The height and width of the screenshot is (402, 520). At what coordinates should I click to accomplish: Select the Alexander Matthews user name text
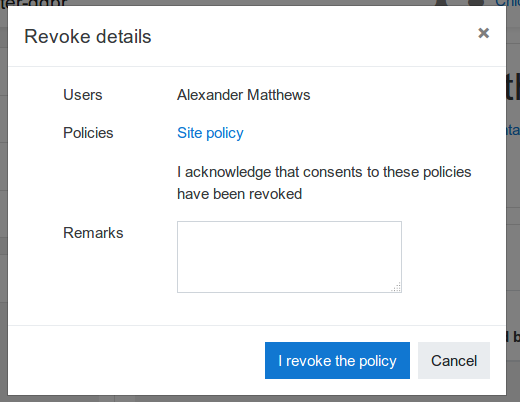click(x=244, y=95)
